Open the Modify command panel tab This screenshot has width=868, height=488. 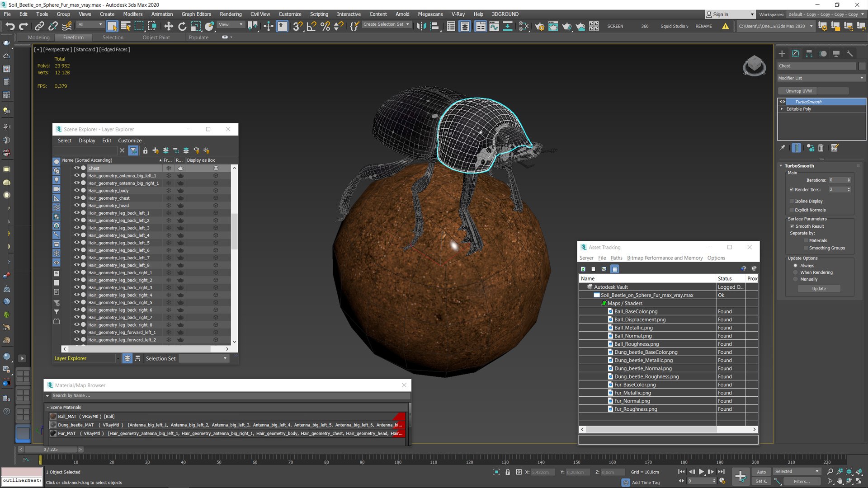796,54
